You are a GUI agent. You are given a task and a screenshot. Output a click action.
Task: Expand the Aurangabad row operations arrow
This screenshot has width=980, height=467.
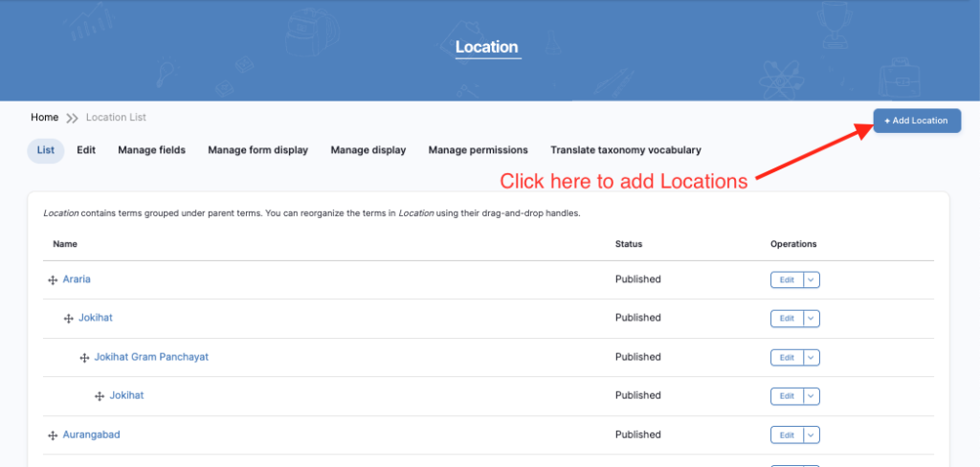[812, 435]
